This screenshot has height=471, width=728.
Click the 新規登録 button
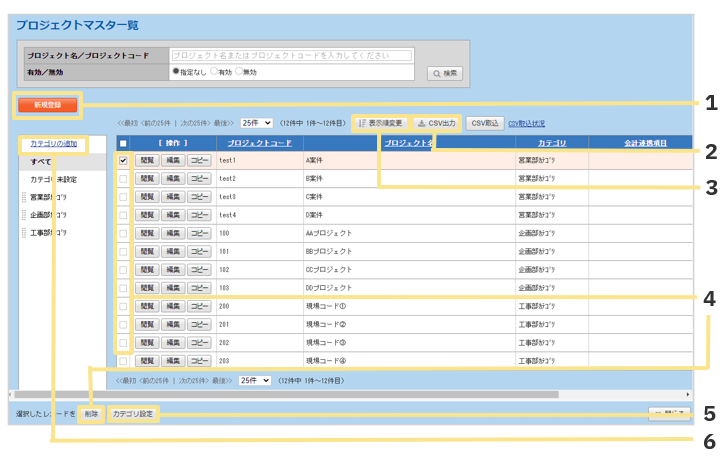[46, 104]
